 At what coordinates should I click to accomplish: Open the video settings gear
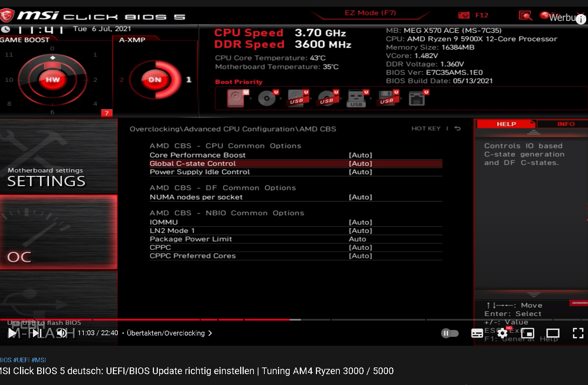click(x=502, y=333)
